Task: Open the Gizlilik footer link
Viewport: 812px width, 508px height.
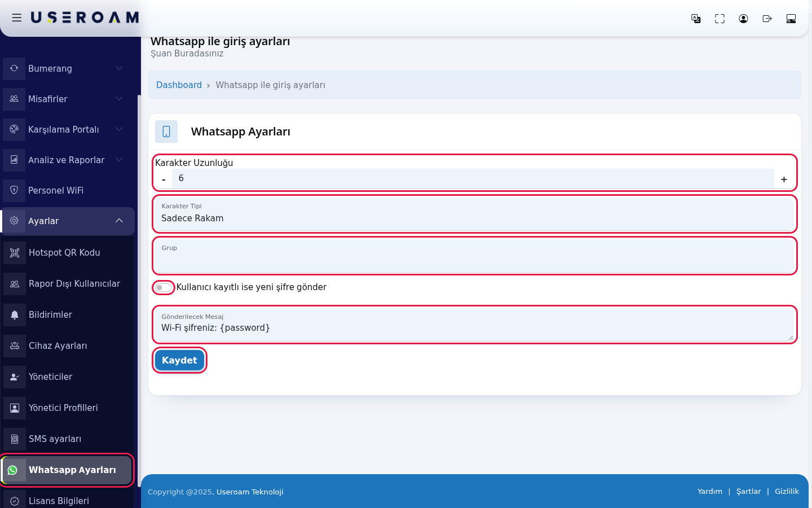Action: point(787,492)
